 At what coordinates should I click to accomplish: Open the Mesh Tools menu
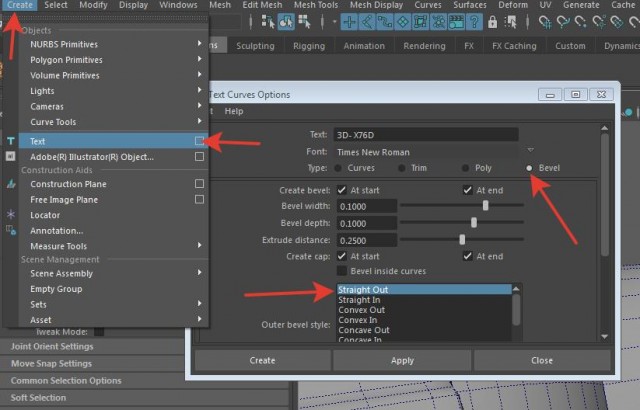[316, 5]
